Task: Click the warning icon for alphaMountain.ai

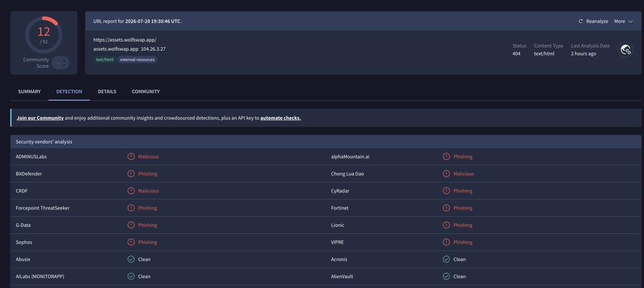Action: pos(447,157)
